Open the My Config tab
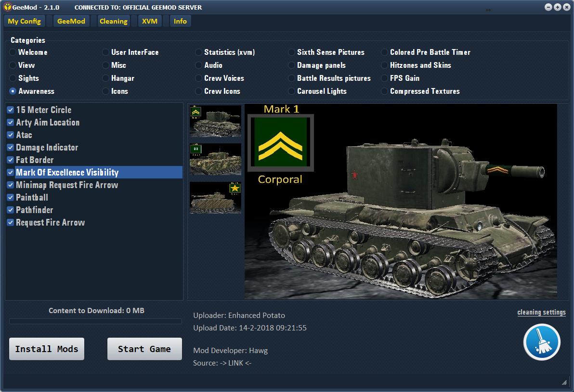Screen dimensions: 574x392 25,21
